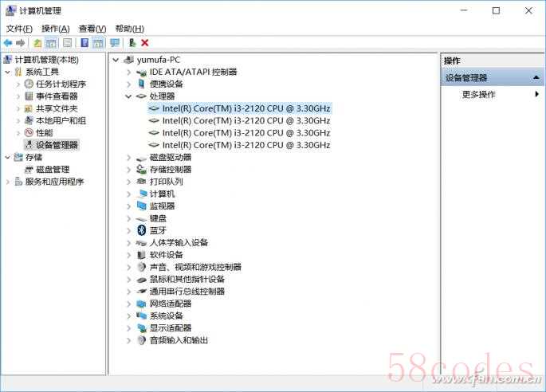
Task: Collapse the 处理器 processor category
Action: (128, 96)
